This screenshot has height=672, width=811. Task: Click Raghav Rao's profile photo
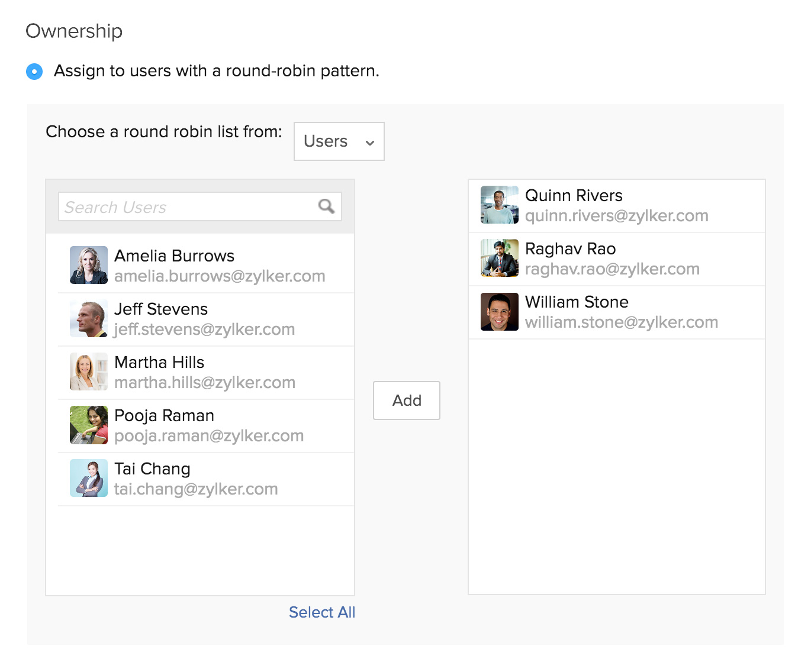click(499, 258)
